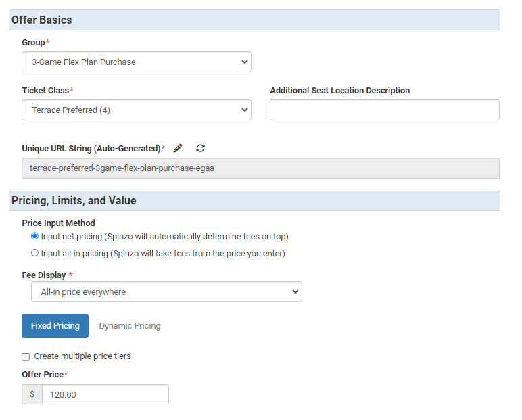Open the Ticket Class dropdown
This screenshot has width=522, height=420.
137,110
